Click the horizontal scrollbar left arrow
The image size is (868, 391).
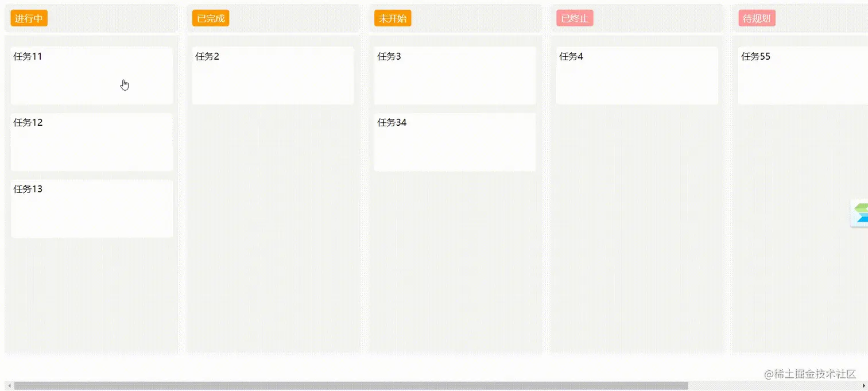9,386
